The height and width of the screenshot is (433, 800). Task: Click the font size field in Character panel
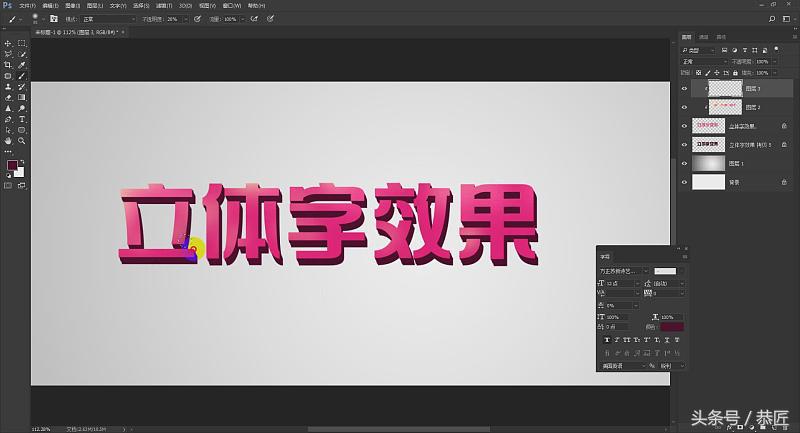[621, 283]
